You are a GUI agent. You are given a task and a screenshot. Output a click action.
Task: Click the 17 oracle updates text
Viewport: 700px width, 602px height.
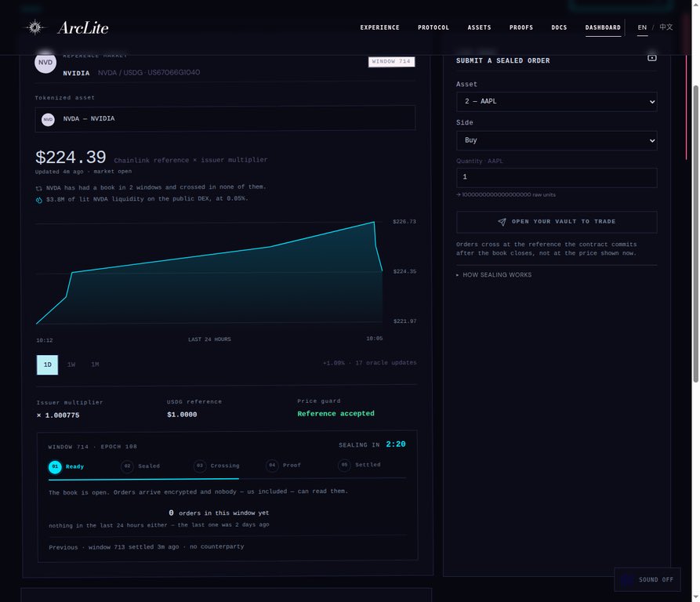click(x=386, y=363)
